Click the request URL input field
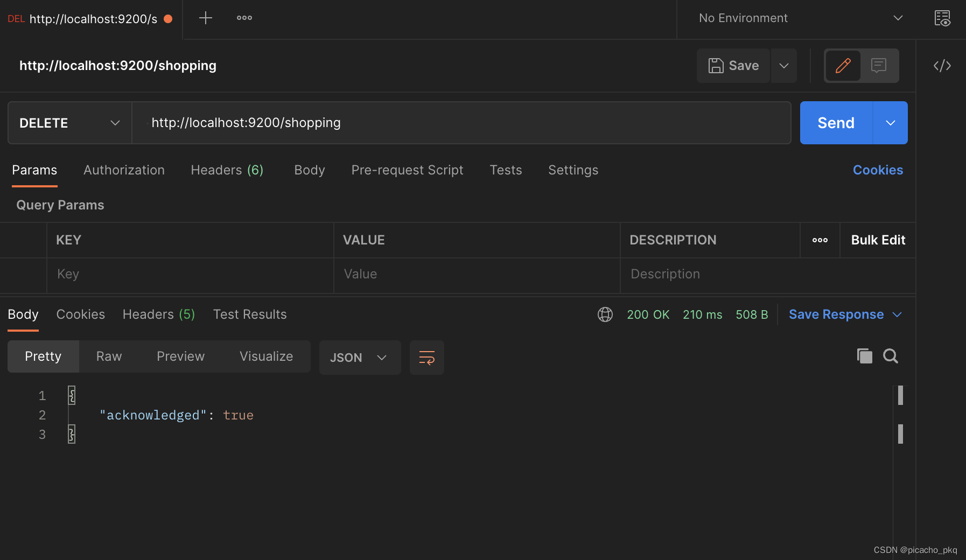 tap(461, 123)
